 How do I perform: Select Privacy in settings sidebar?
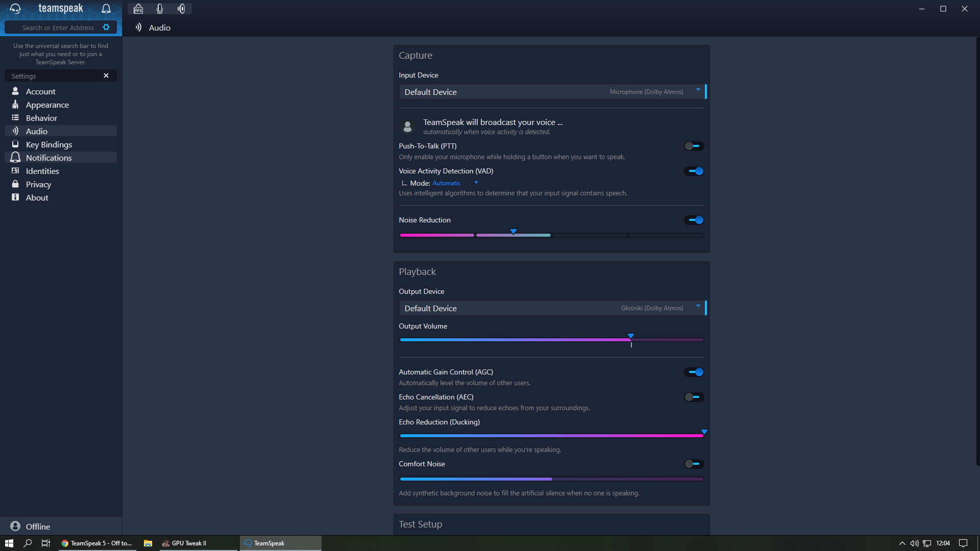[x=38, y=185]
